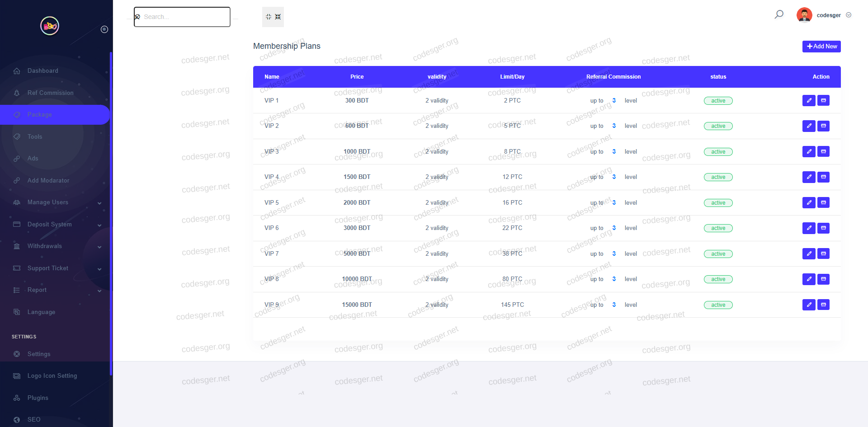Focus the Search input field
Screen dimensions: 868x427
point(185,17)
